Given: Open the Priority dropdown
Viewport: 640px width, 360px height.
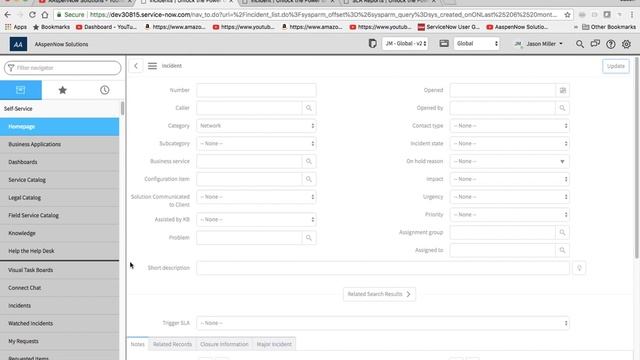Looking at the screenshot, I should (x=509, y=215).
